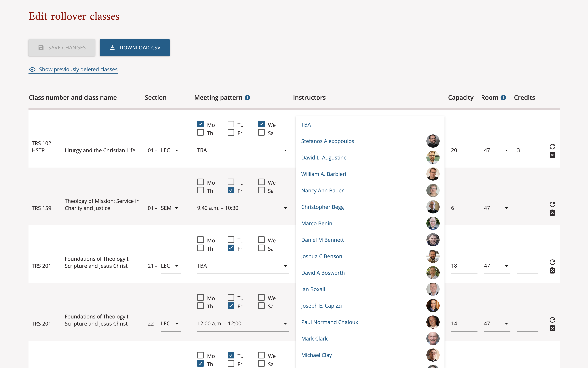Image resolution: width=588 pixels, height=368 pixels.
Task: Uncheck Mo for TRS 102 Liturgy class
Action: click(x=200, y=124)
